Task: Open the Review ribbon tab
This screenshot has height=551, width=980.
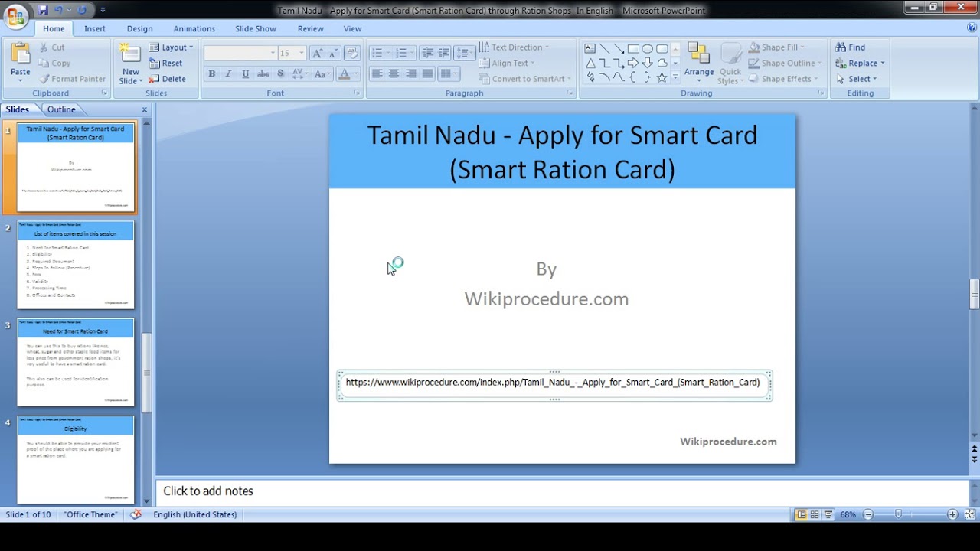Action: point(310,28)
